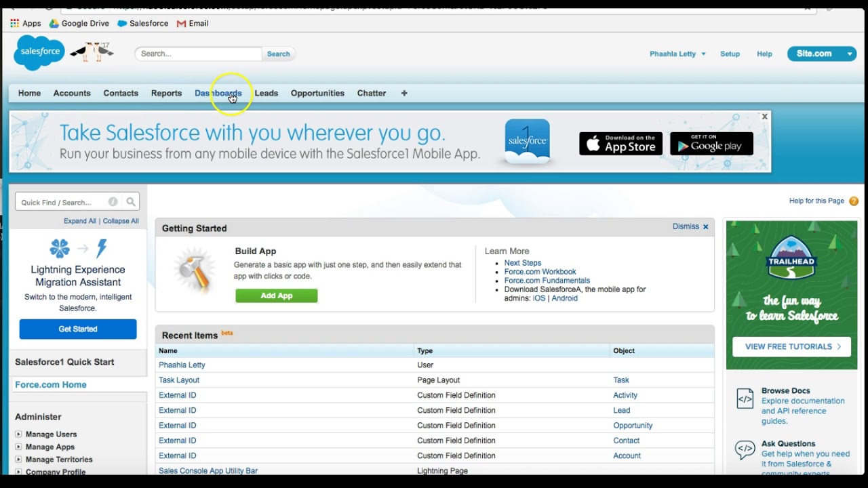Open the Opportunity object link

633,426
